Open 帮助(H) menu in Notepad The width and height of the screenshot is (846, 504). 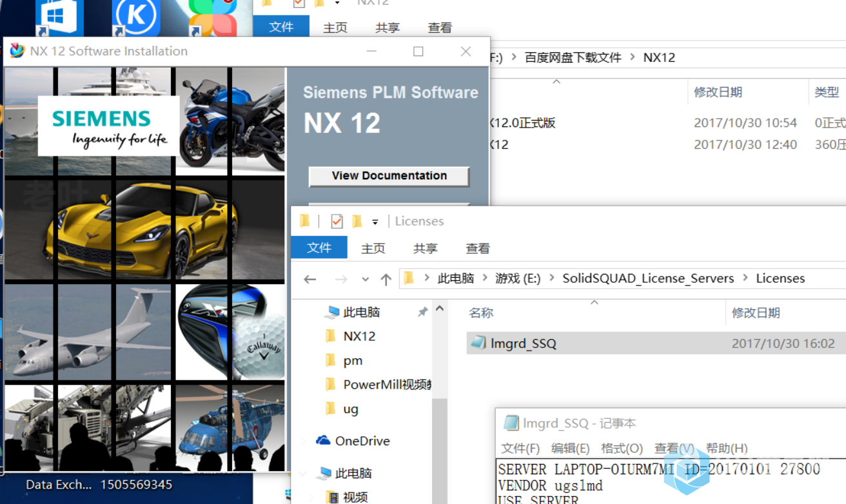point(727,448)
